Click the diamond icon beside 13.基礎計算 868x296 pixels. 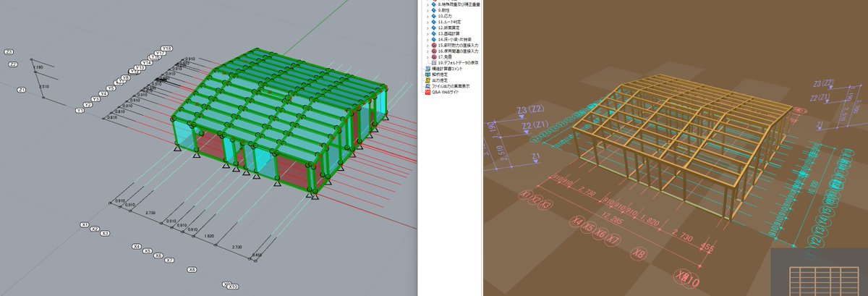433,33
